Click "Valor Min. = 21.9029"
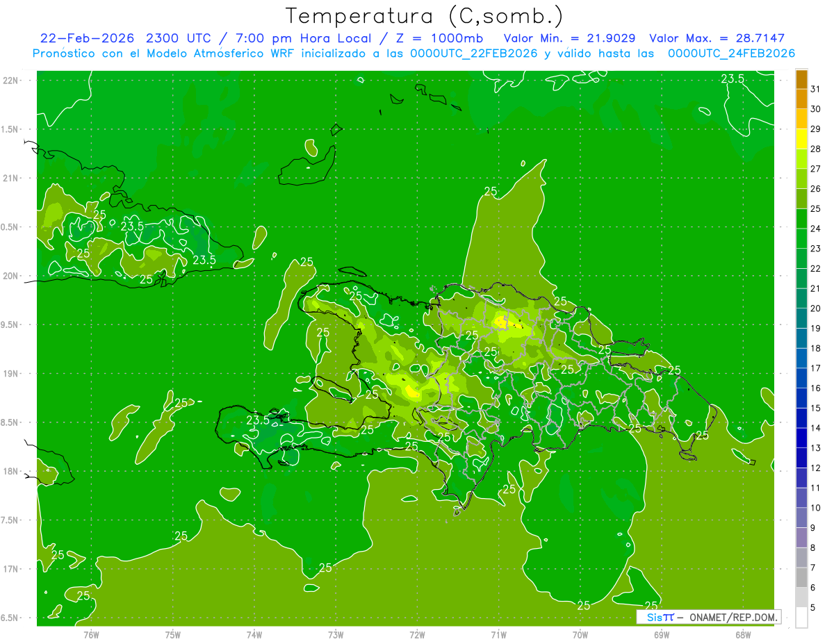834x644 pixels. click(x=569, y=38)
